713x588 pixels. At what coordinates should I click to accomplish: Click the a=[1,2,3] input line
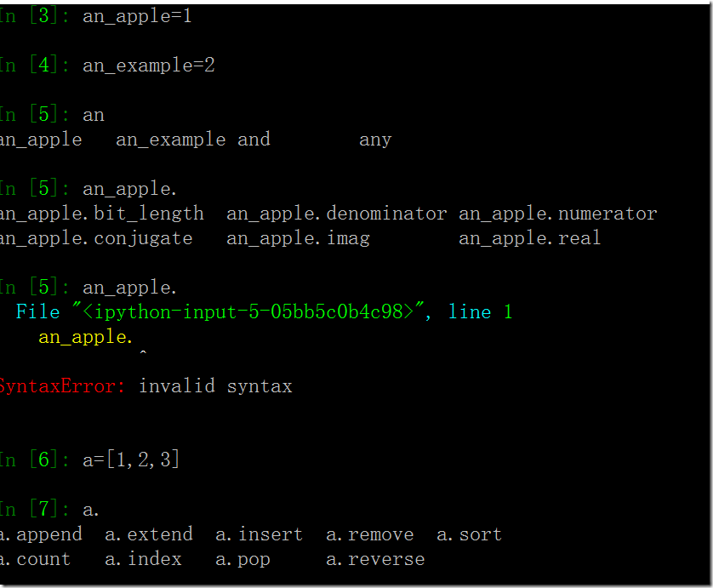point(131,460)
